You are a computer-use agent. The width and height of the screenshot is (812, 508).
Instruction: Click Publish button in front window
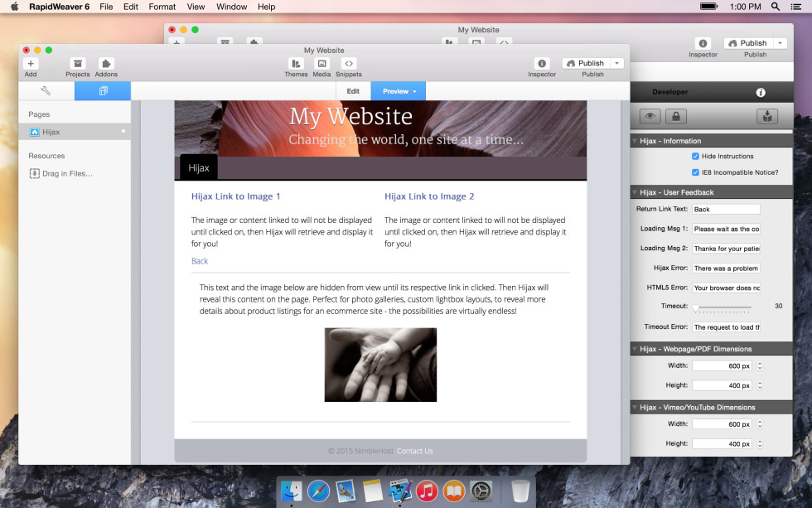click(587, 63)
